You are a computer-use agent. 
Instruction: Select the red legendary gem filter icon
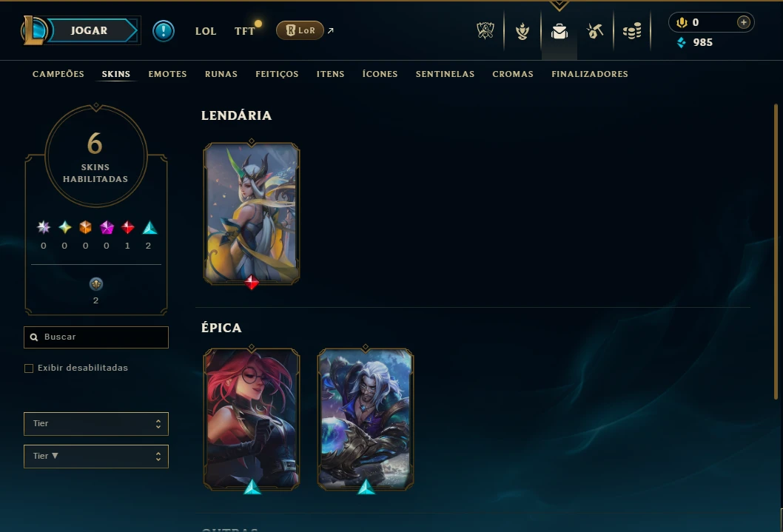point(128,228)
